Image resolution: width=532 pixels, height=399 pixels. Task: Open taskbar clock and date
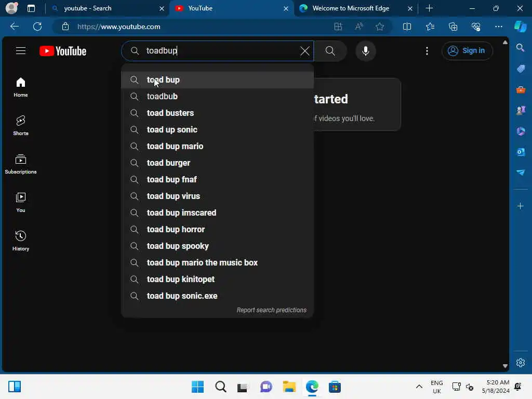(x=495, y=387)
